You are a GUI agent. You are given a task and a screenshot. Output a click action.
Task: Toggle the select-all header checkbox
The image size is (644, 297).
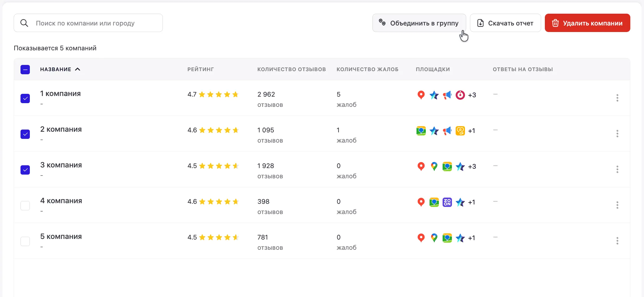(x=25, y=69)
